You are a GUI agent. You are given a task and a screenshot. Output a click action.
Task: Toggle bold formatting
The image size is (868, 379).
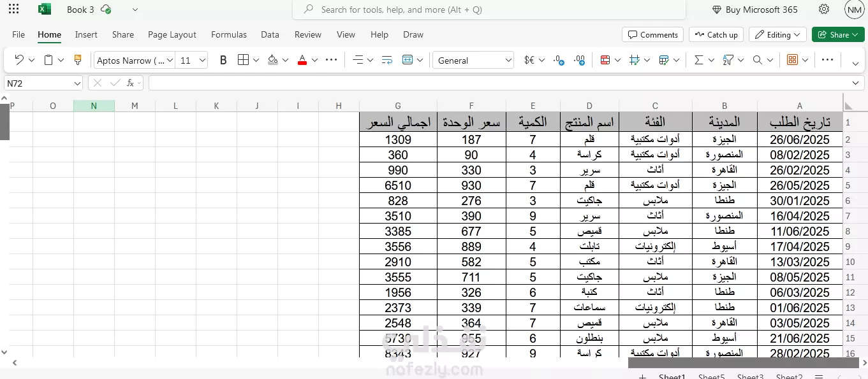[x=223, y=60]
